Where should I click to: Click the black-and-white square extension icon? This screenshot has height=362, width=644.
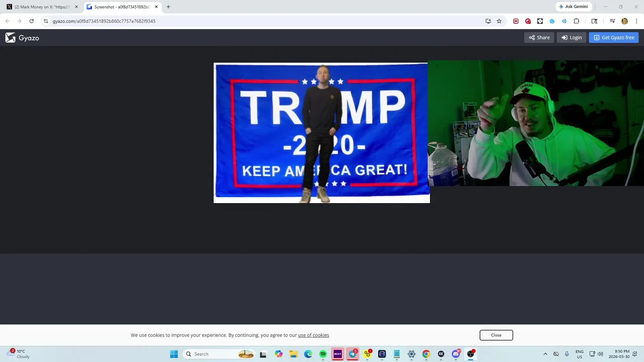click(x=540, y=21)
